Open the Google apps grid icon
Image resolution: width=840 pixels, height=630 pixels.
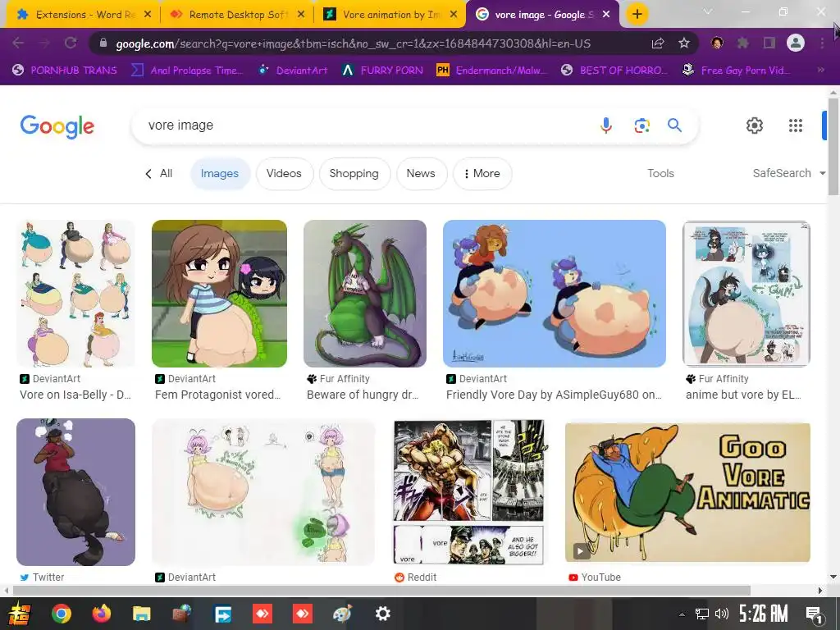point(796,126)
